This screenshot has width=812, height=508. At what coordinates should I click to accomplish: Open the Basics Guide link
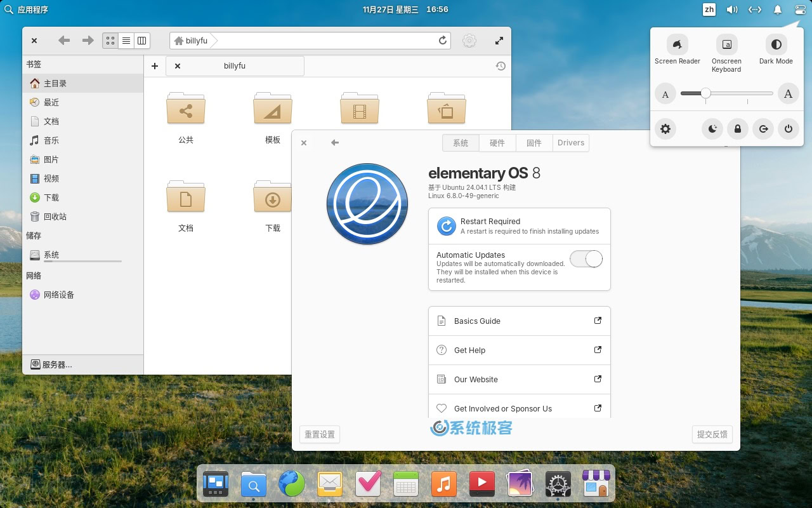pos(520,321)
